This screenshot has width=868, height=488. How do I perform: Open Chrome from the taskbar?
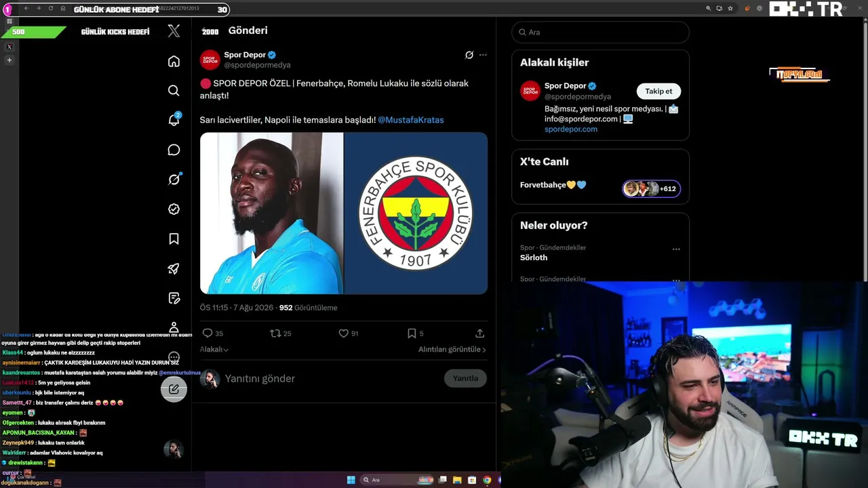(x=487, y=480)
